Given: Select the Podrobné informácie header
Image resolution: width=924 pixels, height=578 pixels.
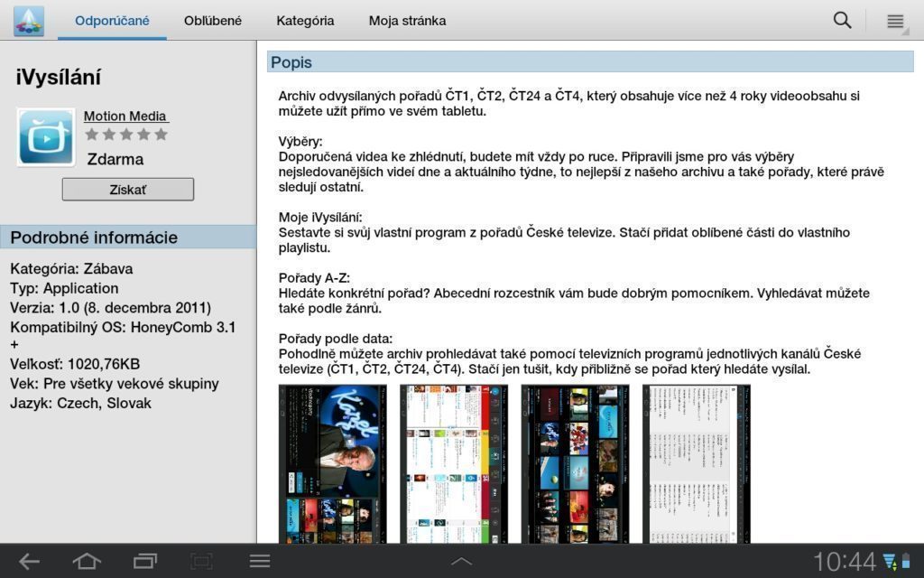Looking at the screenshot, I should (128, 238).
